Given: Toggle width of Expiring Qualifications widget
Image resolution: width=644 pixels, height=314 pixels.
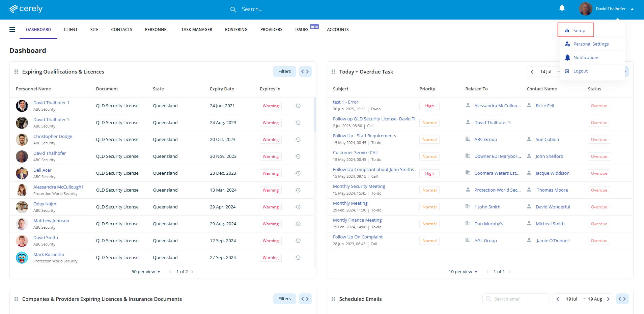Looking at the screenshot, I should coord(305,72).
